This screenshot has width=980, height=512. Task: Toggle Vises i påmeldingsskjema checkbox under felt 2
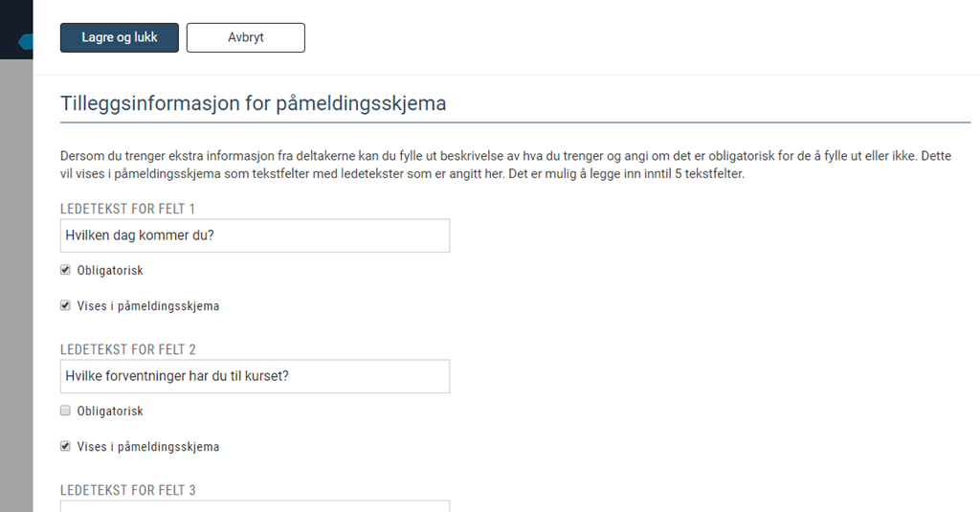65,446
